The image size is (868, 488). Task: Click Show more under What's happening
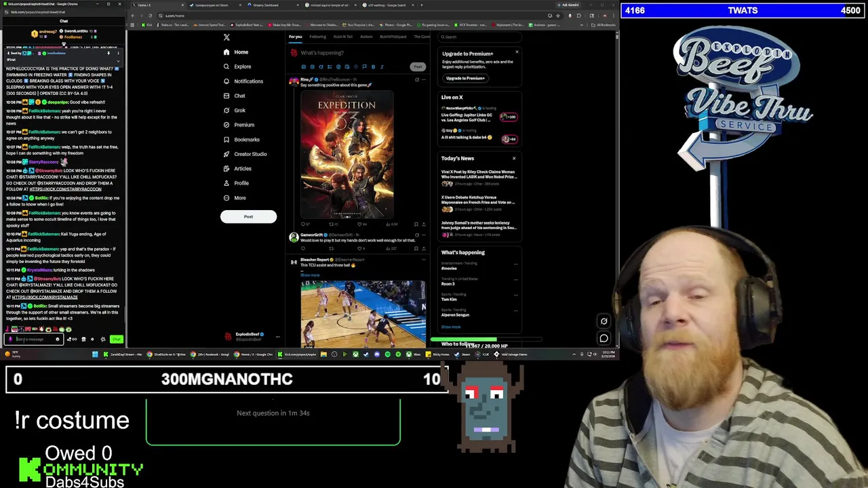[x=450, y=327]
